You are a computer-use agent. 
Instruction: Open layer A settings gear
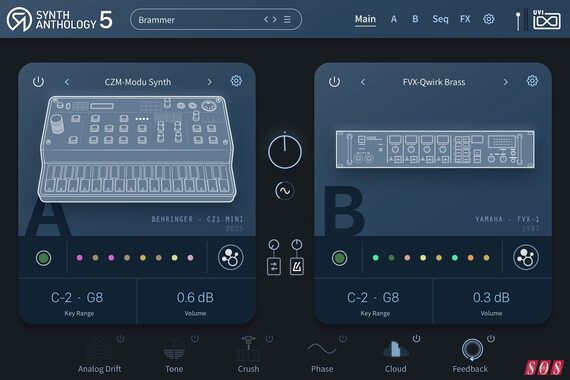pos(236,81)
